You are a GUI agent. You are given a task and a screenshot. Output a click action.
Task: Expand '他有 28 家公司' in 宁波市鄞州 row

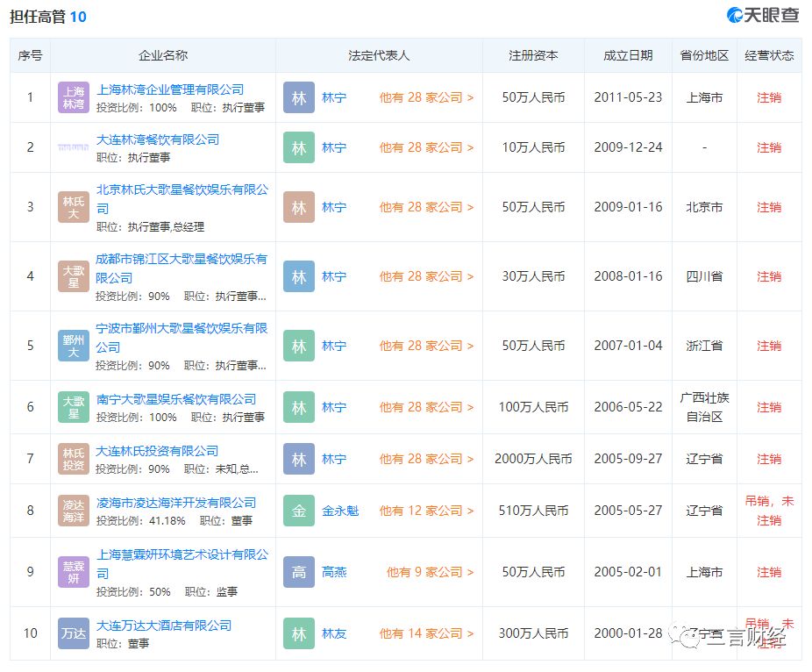click(426, 346)
